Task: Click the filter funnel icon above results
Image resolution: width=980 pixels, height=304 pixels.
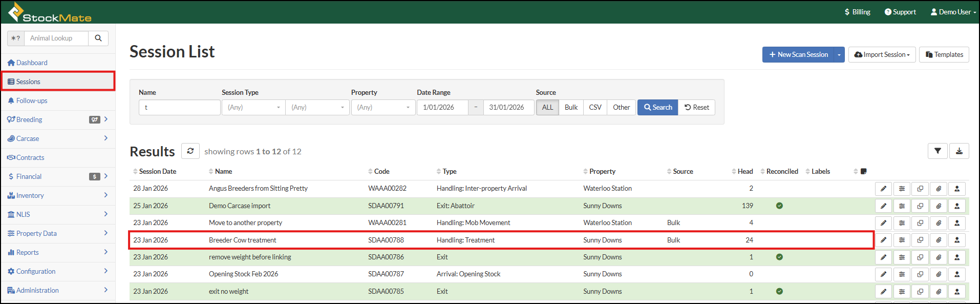Action: click(x=938, y=151)
